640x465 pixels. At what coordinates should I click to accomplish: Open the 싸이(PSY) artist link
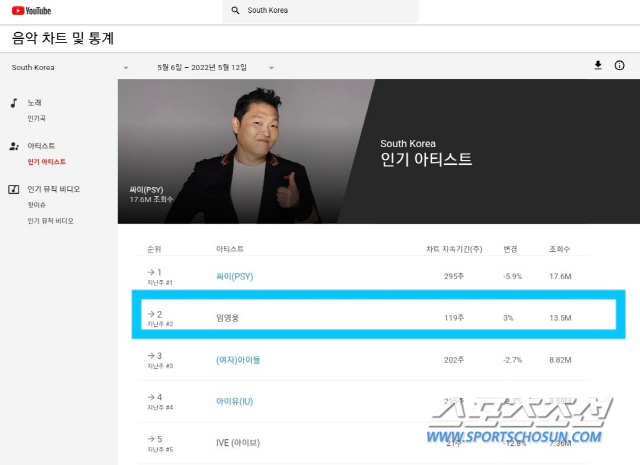point(235,276)
